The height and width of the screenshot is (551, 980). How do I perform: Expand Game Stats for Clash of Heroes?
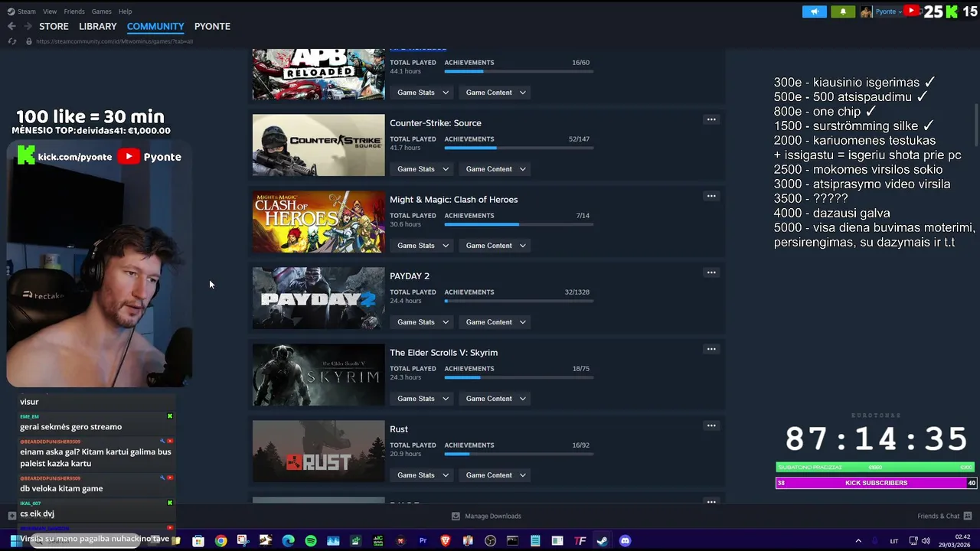click(x=423, y=246)
